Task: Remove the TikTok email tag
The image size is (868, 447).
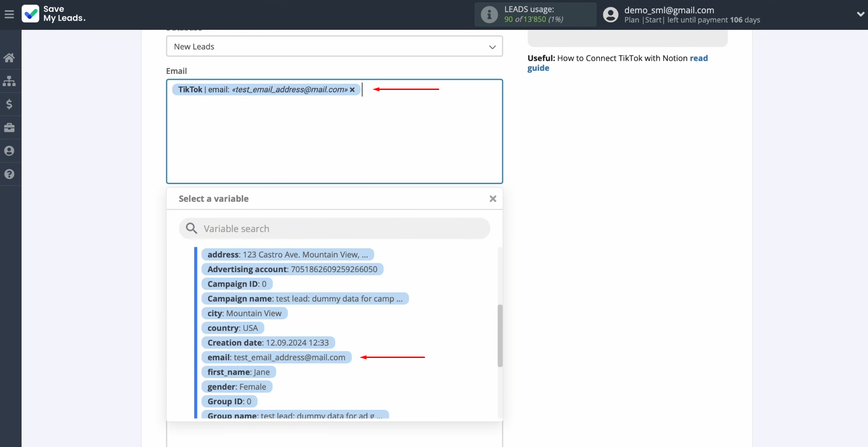Action: tap(352, 89)
